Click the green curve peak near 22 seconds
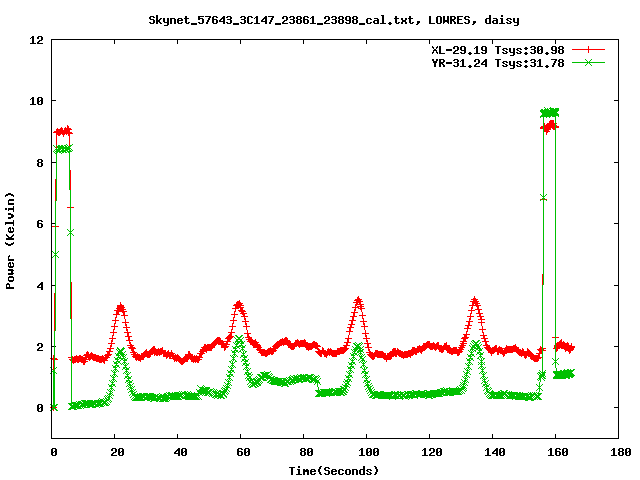This screenshot has height=480, width=640. tap(120, 352)
